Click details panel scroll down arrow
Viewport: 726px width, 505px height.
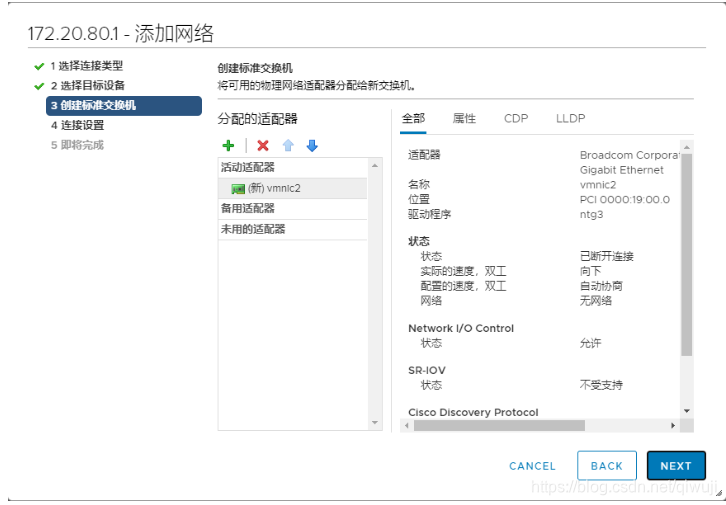[687, 411]
